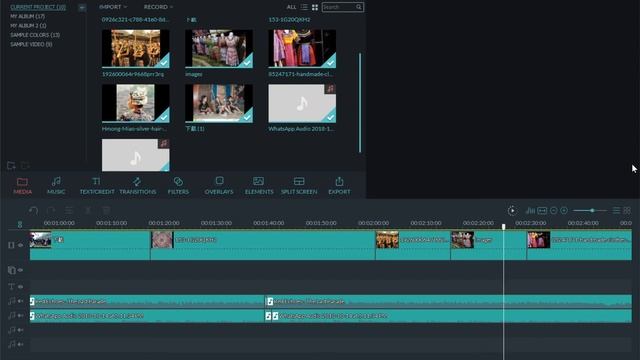640x360 pixels.
Task: Select CURRENT PROJECT (10) in library
Action: [x=38, y=7]
